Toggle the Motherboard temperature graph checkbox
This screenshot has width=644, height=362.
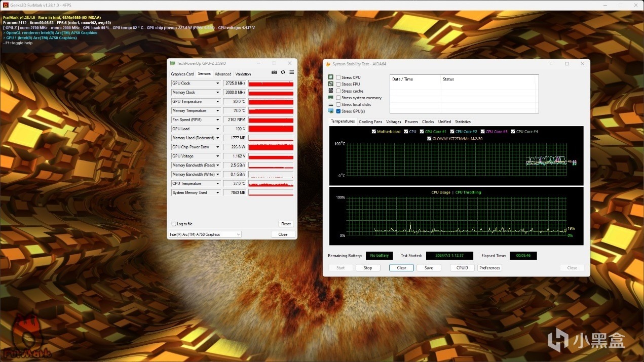(374, 132)
